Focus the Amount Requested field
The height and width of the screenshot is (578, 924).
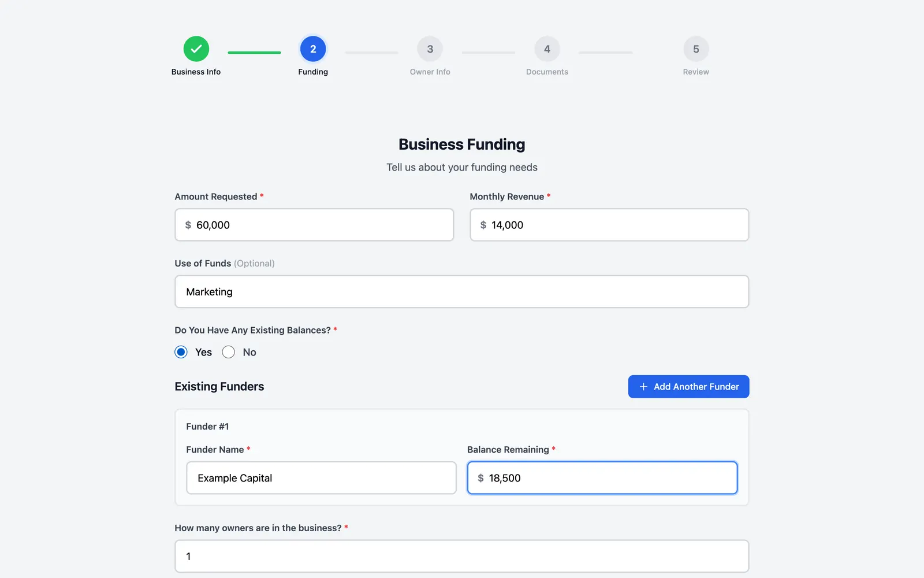pos(314,225)
